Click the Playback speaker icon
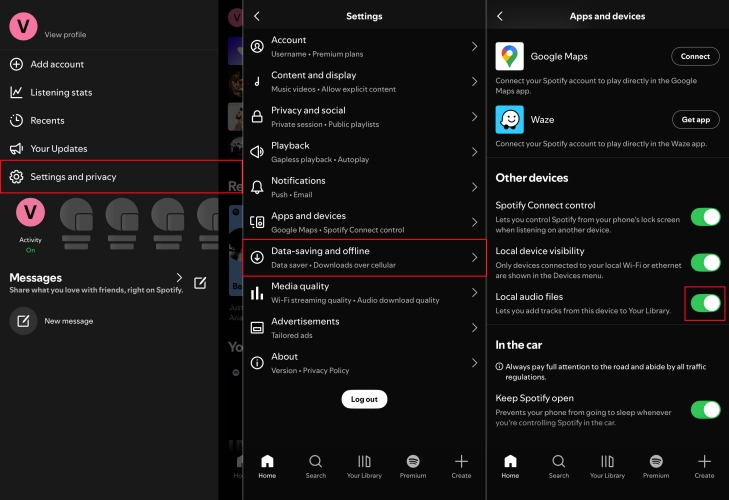The height and width of the screenshot is (500, 729). tap(257, 152)
